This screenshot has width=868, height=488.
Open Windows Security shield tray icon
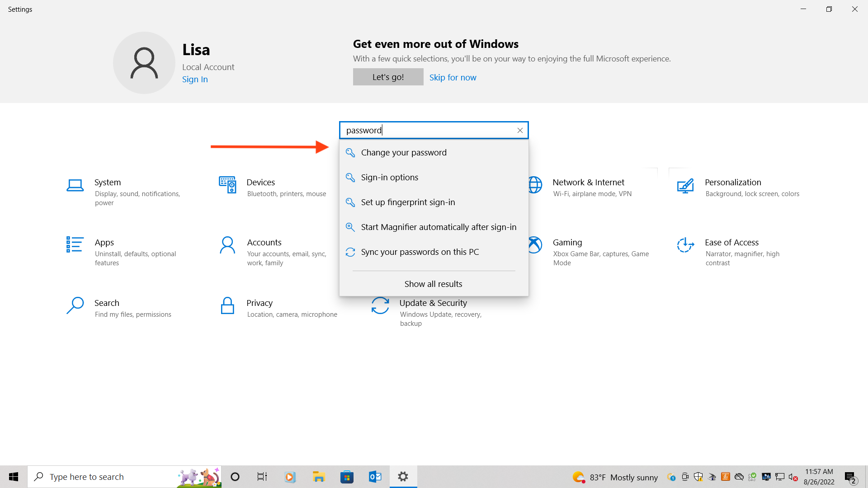(698, 477)
